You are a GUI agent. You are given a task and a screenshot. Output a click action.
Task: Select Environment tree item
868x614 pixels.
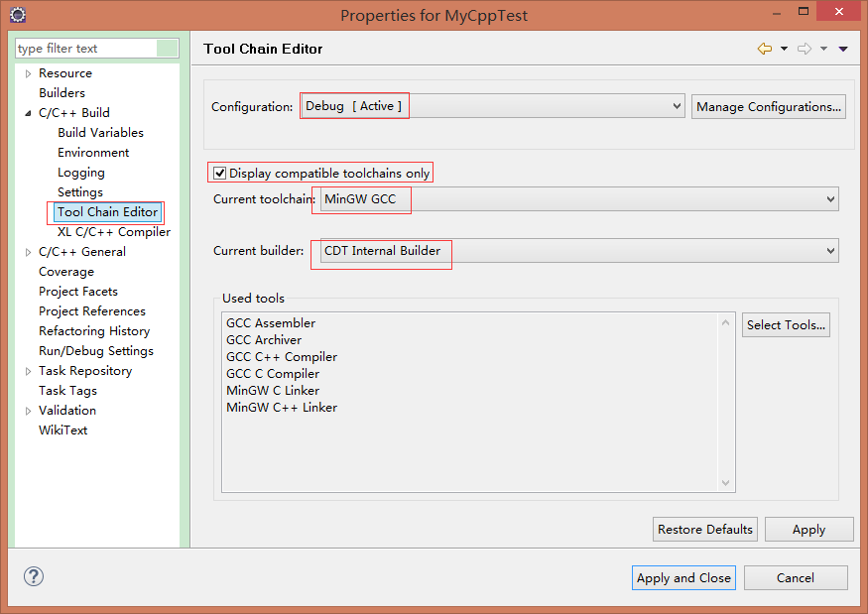(93, 153)
